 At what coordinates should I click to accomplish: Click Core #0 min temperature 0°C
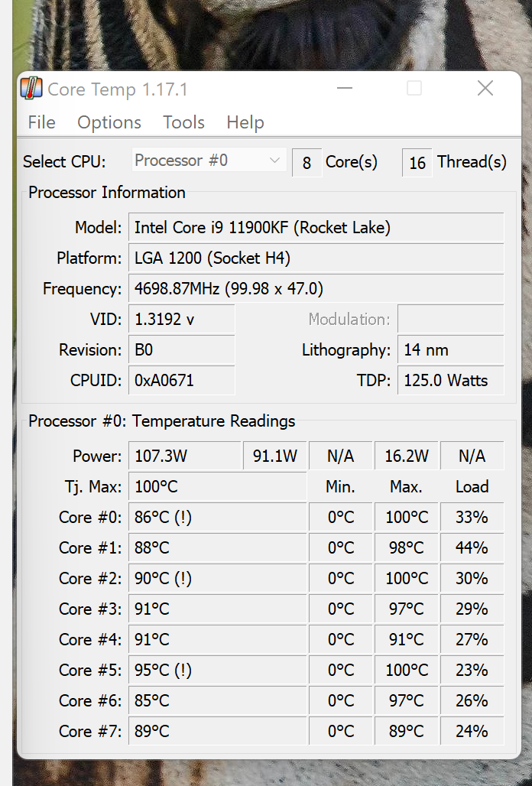[x=341, y=518]
